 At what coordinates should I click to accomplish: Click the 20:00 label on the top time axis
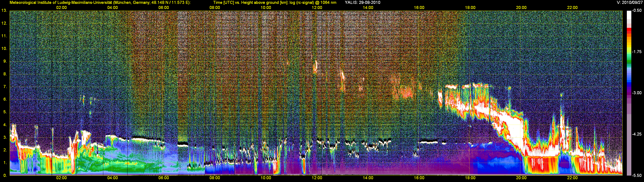coord(521,7)
